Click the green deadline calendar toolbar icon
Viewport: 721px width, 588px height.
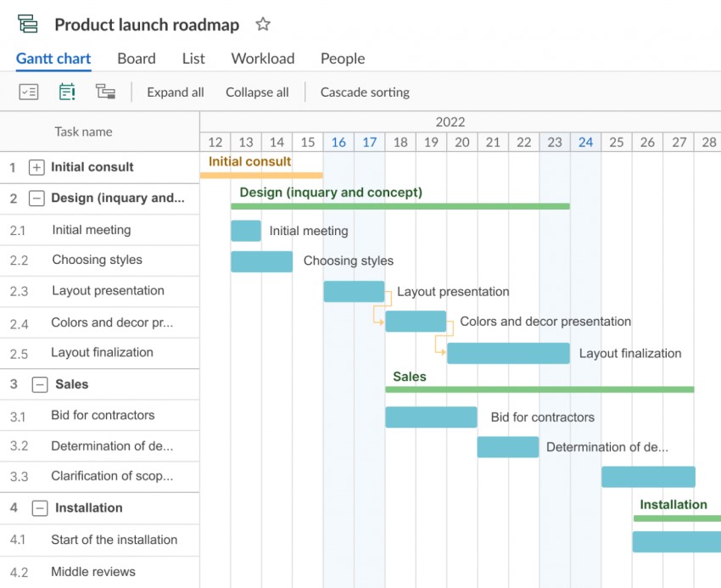click(67, 92)
